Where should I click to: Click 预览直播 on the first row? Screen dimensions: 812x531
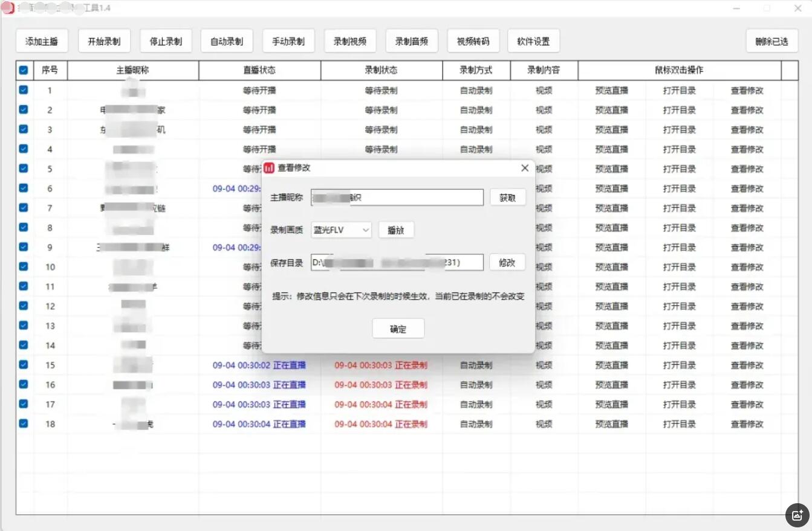pyautogui.click(x=611, y=90)
